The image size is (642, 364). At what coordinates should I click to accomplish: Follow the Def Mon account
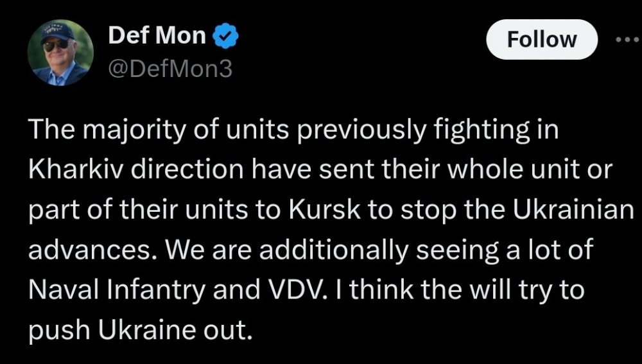[542, 40]
